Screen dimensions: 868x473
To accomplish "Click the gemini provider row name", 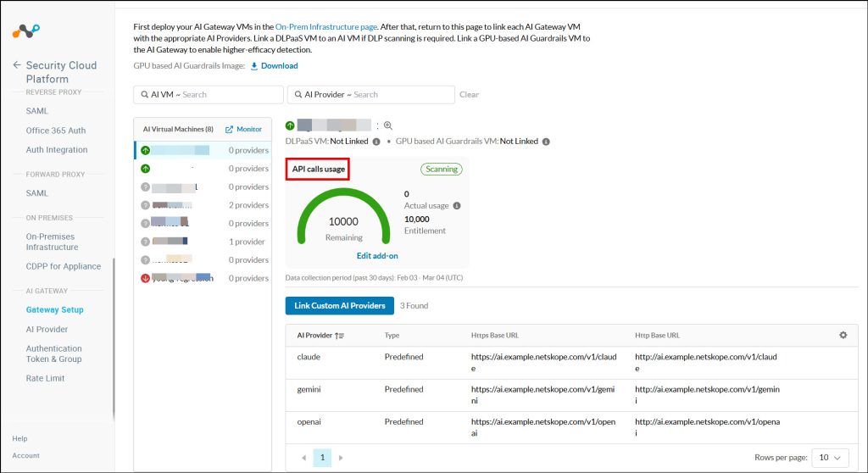I will coord(309,389).
